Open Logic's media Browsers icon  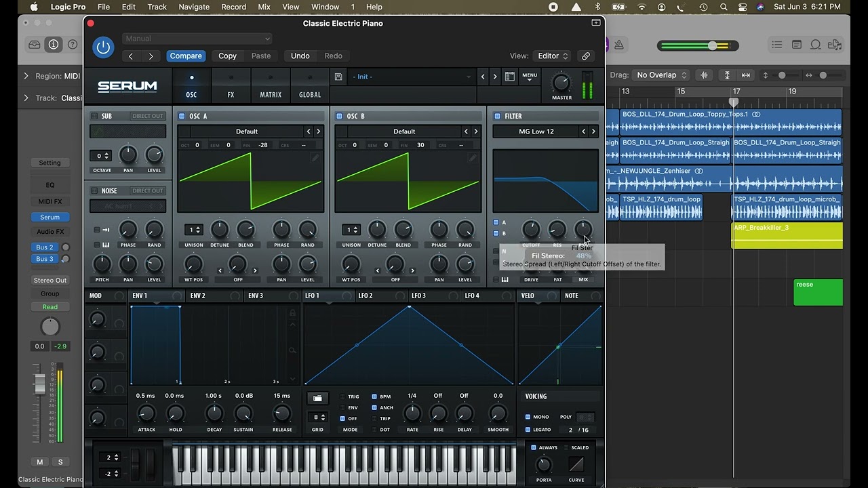coord(835,45)
